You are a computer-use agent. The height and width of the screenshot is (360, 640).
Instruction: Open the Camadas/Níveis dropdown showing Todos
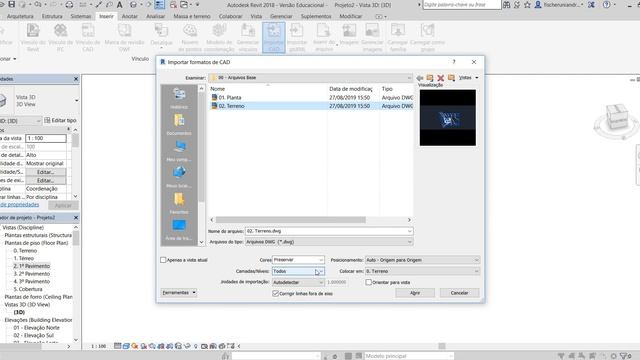298,271
